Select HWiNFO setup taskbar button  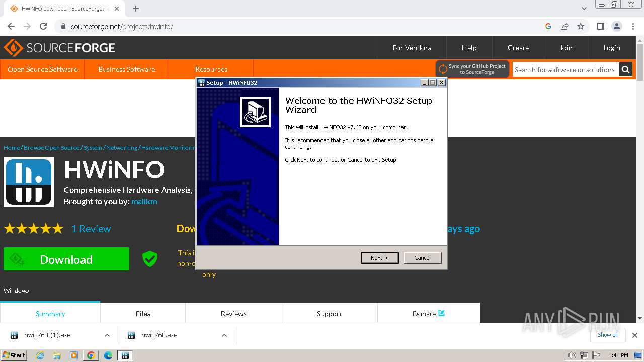125,355
